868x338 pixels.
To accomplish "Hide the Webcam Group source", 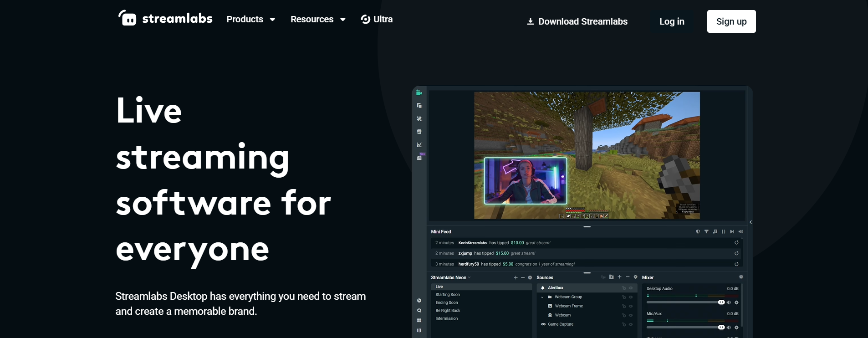I will pos(631,297).
